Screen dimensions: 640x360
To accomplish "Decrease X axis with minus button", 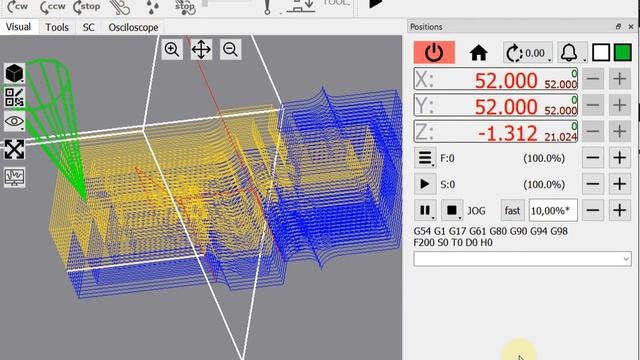I will [593, 79].
